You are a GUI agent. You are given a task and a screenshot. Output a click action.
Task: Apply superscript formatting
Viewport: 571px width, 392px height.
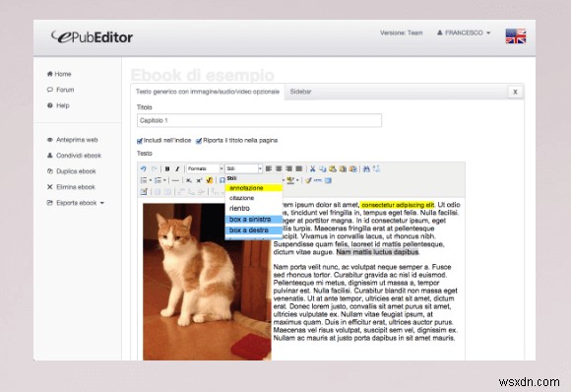click(199, 180)
